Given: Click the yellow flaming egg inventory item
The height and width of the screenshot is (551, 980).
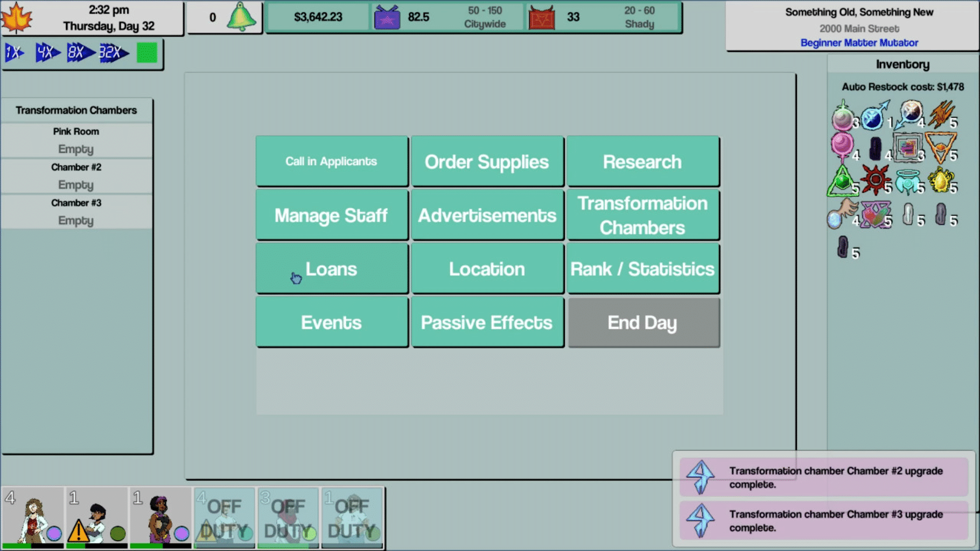Looking at the screenshot, I should click(941, 180).
